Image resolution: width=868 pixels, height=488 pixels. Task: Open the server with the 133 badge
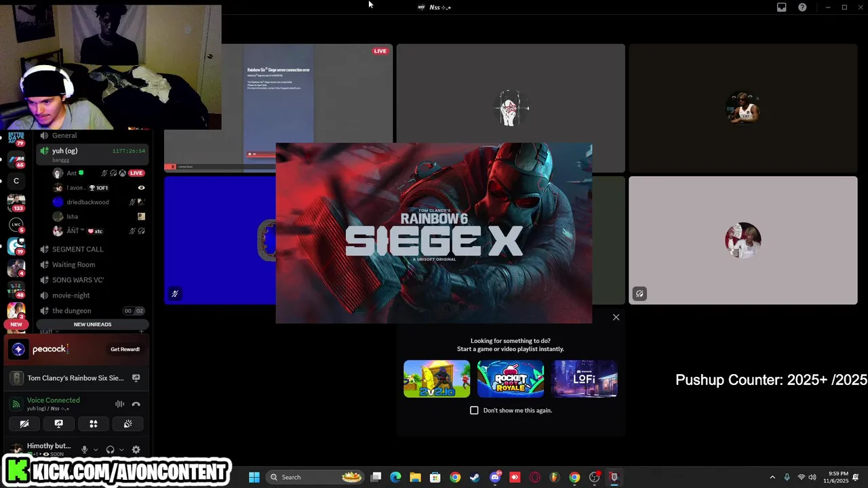16,203
